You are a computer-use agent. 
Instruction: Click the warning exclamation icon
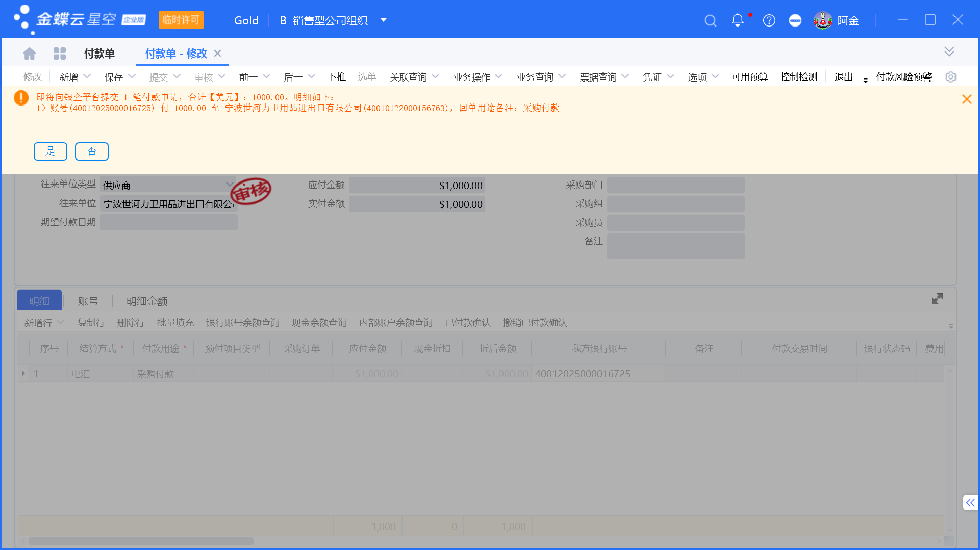pyautogui.click(x=21, y=98)
